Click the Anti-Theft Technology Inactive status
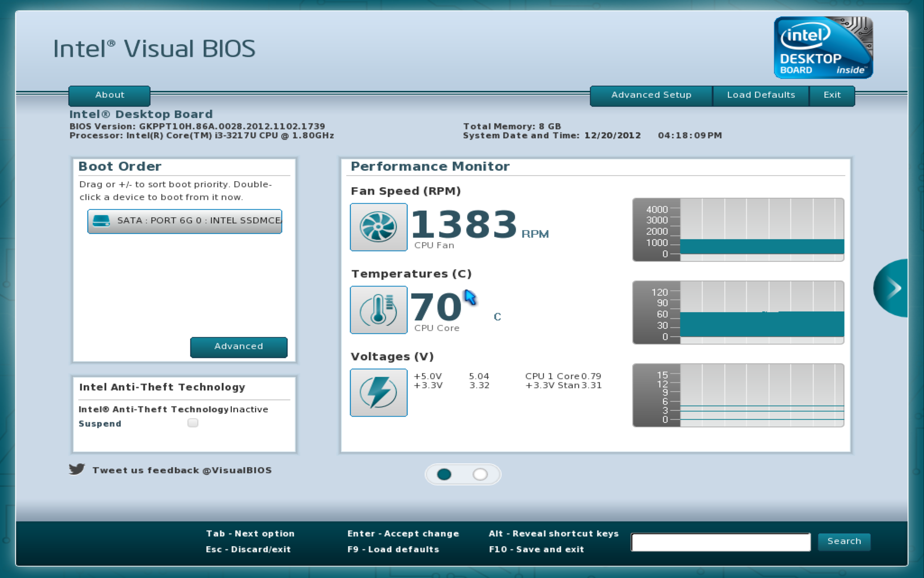The width and height of the screenshot is (924, 578). [249, 409]
